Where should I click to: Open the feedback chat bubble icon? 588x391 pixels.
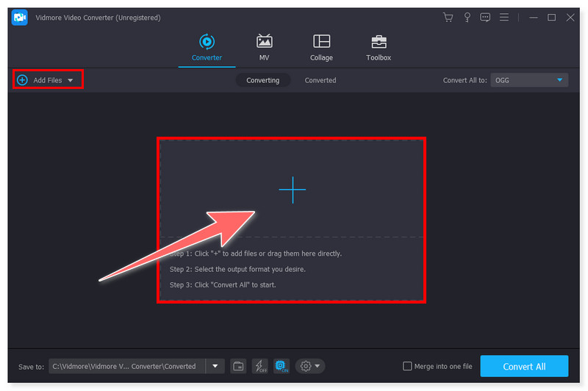485,17
